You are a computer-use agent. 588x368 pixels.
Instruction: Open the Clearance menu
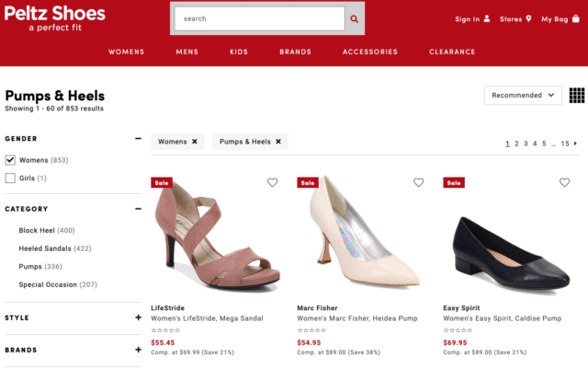[x=452, y=52]
